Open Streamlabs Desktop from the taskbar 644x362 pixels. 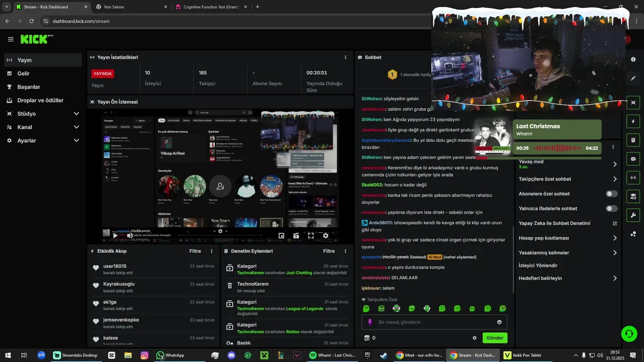pyautogui.click(x=75, y=355)
